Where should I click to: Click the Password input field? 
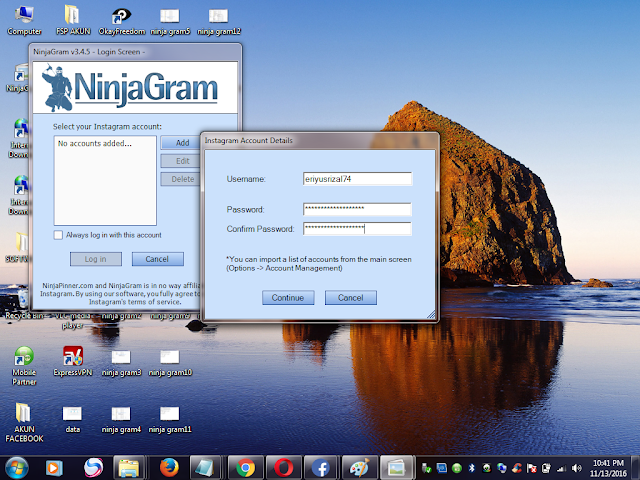[357, 209]
